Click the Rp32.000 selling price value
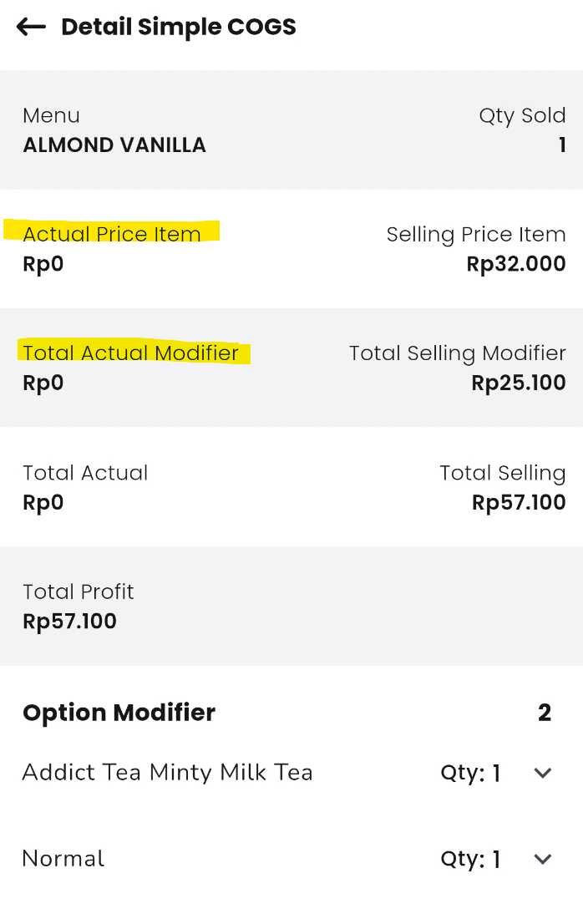Screen dimensions: 583x924 coord(516,265)
